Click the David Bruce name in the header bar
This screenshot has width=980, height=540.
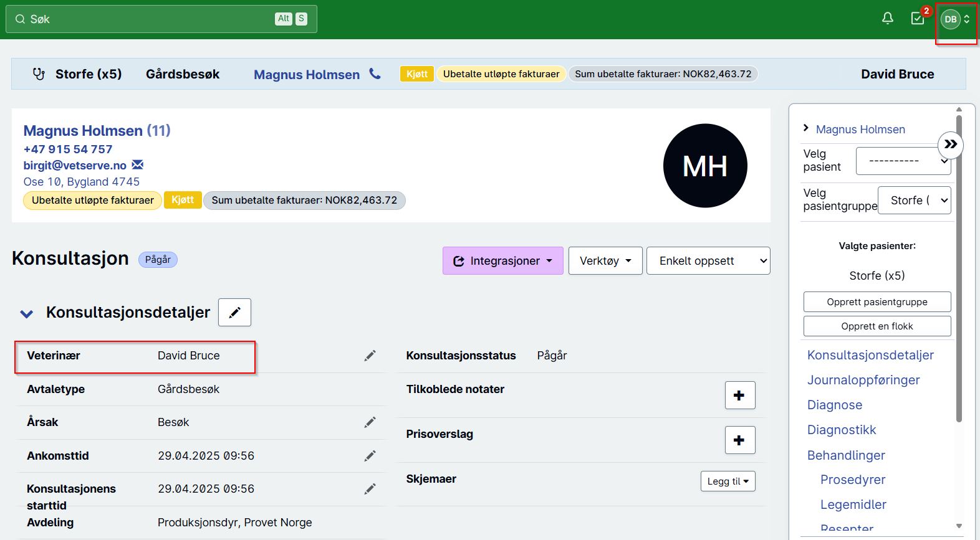(x=897, y=74)
